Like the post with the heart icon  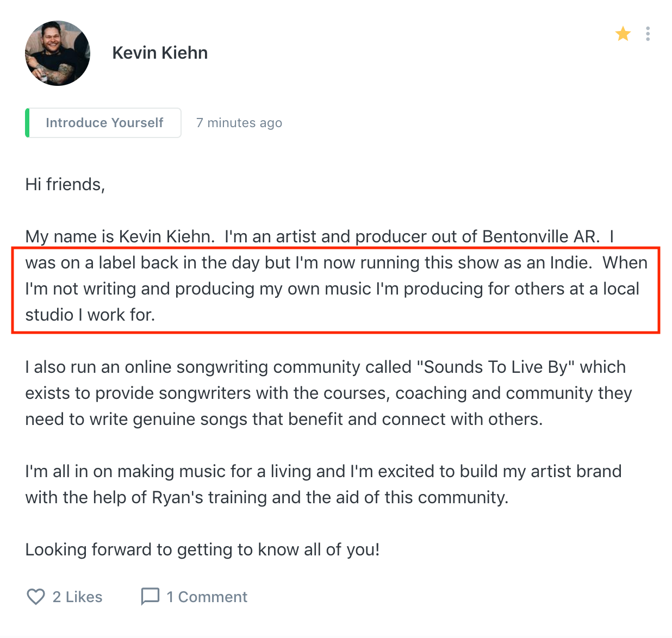(36, 597)
